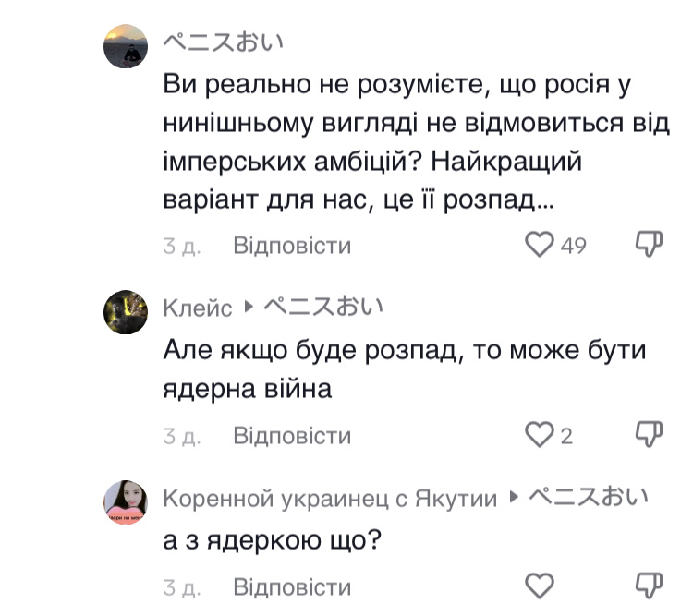693x616 pixels.
Task: Open Коренной украинец с Якутии's avatar
Action: (126, 501)
